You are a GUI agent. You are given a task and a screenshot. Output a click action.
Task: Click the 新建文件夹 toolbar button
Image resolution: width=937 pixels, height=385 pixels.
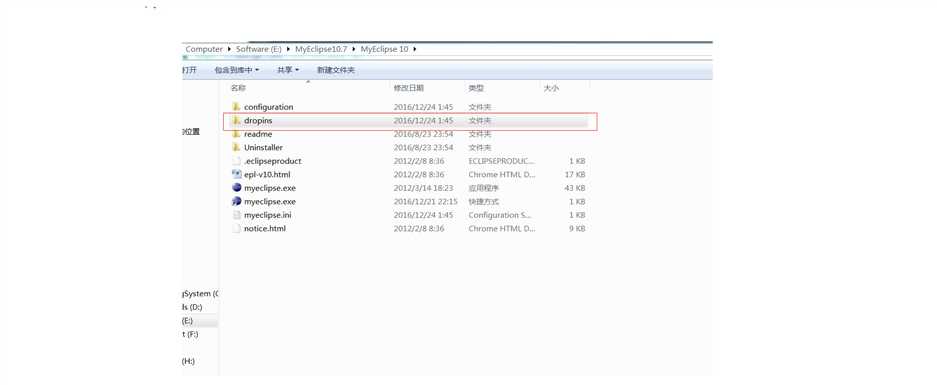coord(336,71)
